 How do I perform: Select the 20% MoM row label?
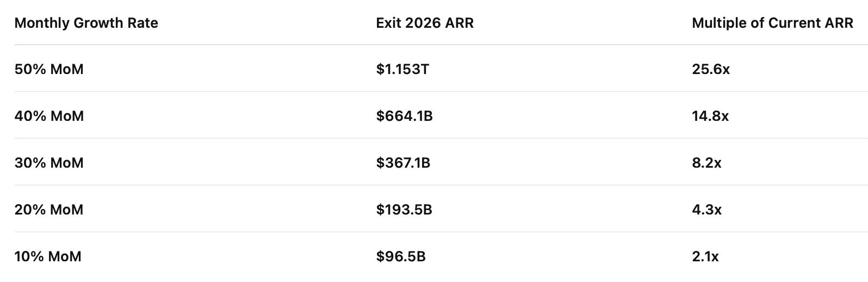(49, 210)
